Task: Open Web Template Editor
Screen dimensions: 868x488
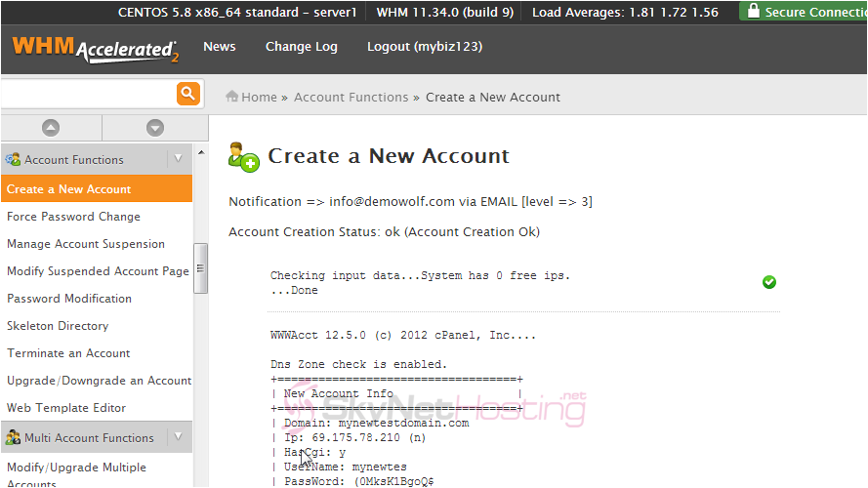Action: click(x=66, y=408)
